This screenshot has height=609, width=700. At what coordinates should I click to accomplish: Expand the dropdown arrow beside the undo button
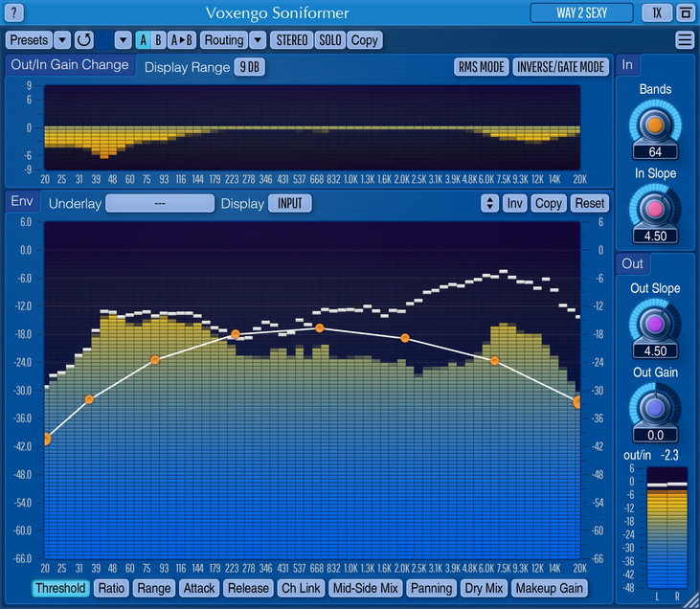[x=123, y=40]
